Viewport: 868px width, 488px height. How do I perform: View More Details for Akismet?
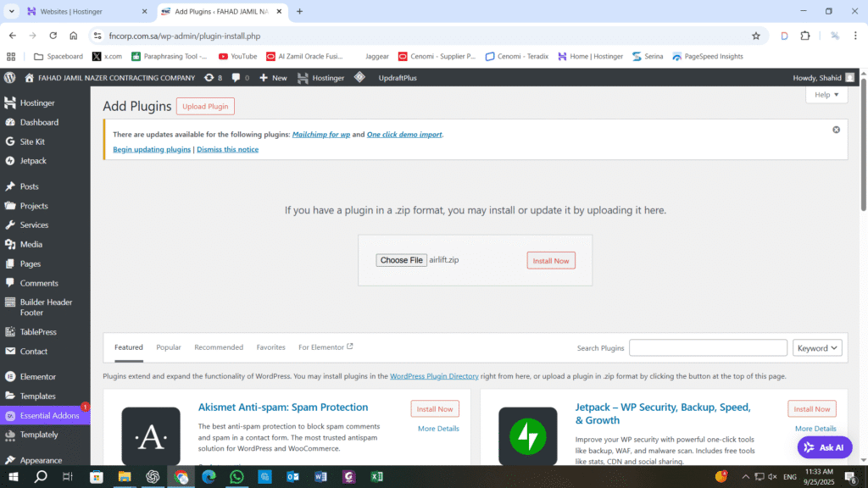[x=438, y=428]
